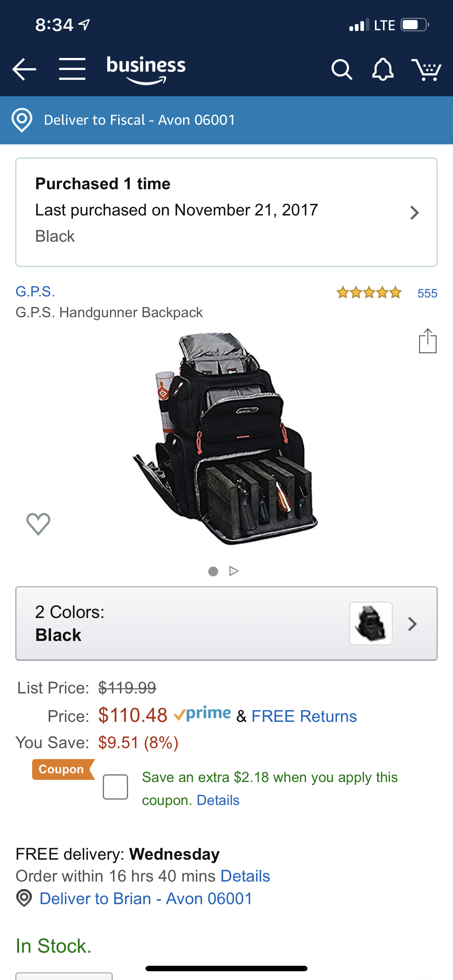Check the $2.18 coupon checkbox
The width and height of the screenshot is (453, 980).
pyautogui.click(x=115, y=787)
